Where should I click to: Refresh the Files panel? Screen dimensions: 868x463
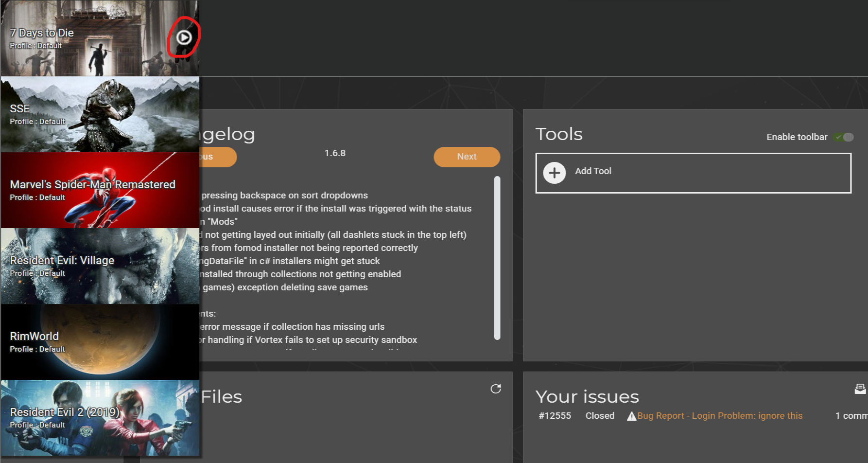(x=495, y=389)
